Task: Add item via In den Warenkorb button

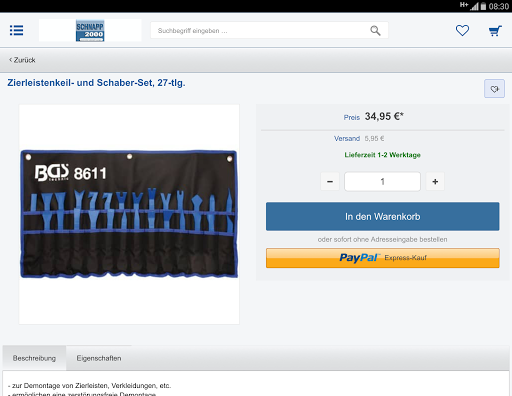Action: point(383,216)
